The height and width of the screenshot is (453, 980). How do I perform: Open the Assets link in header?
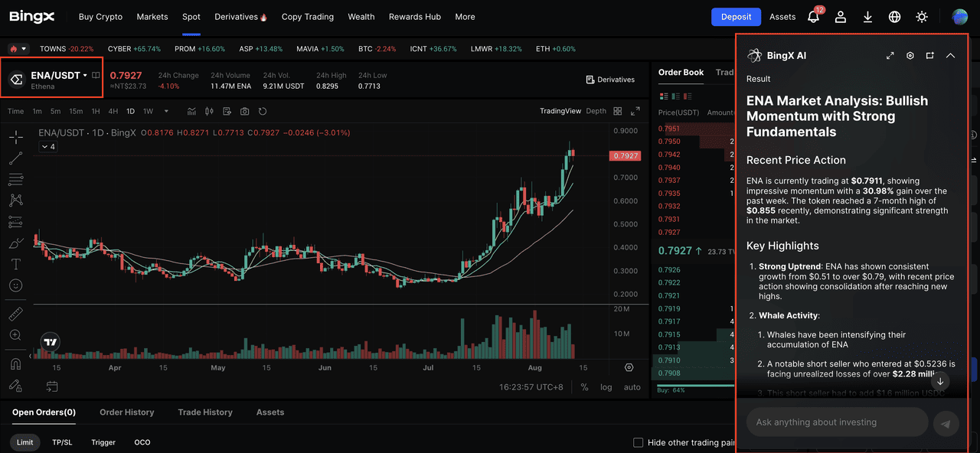(x=782, y=17)
